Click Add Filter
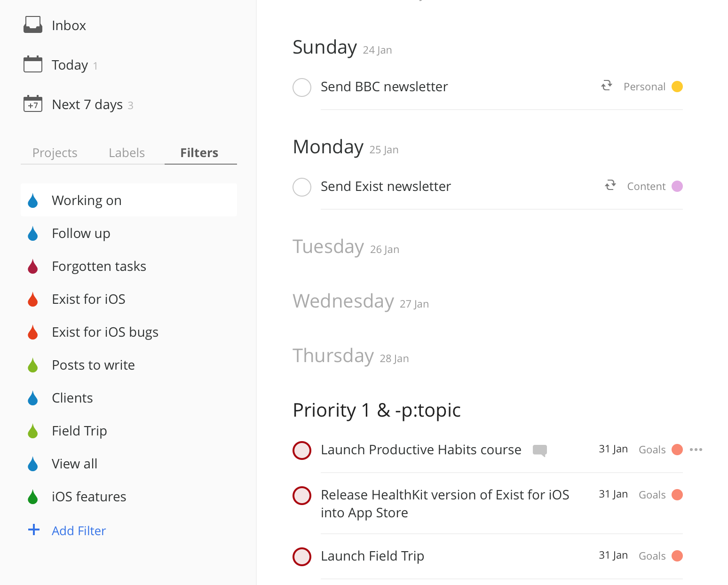 point(79,530)
